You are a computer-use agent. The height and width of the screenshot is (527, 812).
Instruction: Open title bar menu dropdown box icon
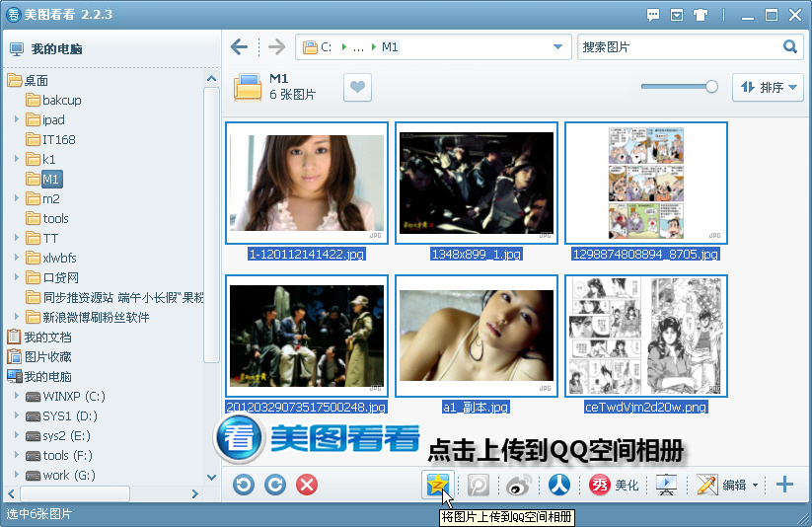(x=676, y=15)
